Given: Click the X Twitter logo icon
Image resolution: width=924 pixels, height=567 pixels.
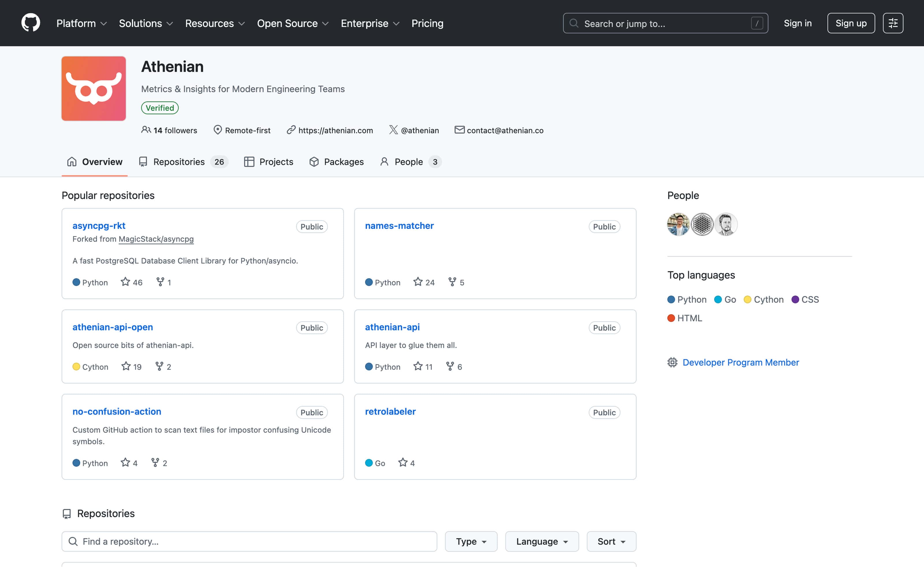Looking at the screenshot, I should coord(393,130).
